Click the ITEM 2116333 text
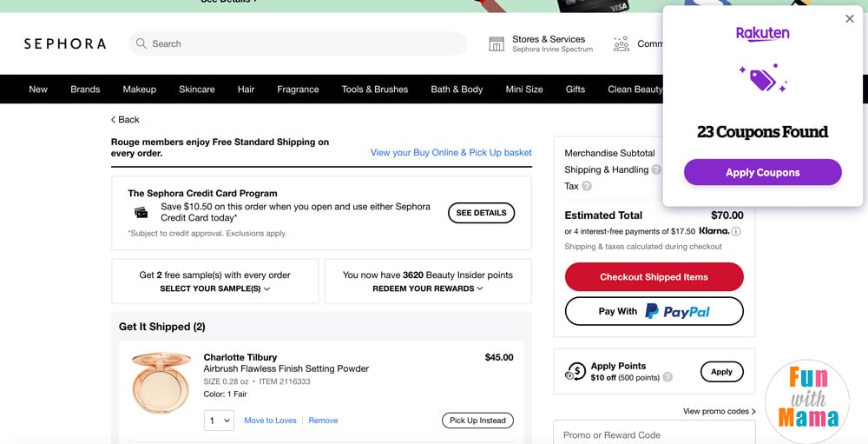 (x=285, y=381)
